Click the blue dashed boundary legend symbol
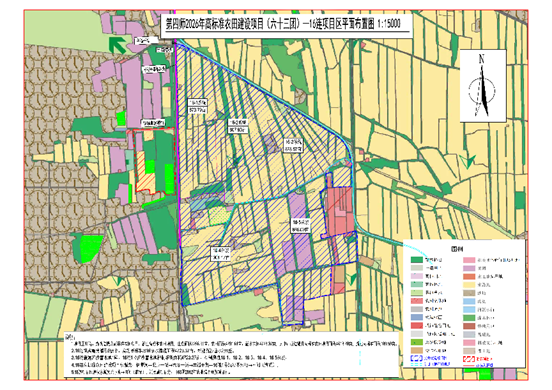552x390 pixels. pos(416,358)
